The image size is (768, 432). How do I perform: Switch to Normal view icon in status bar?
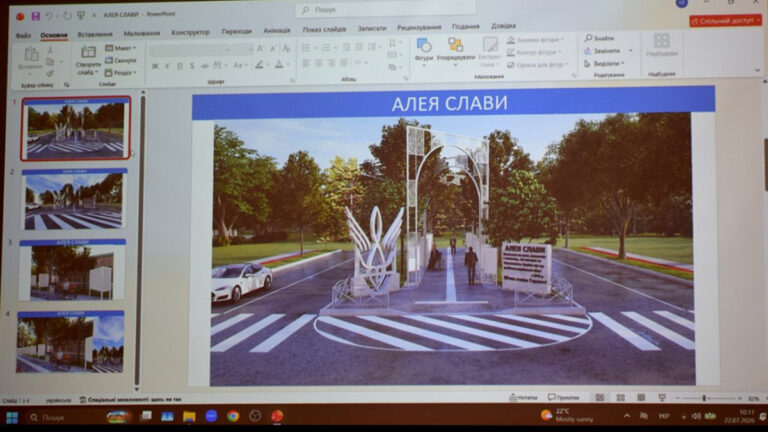click(600, 398)
